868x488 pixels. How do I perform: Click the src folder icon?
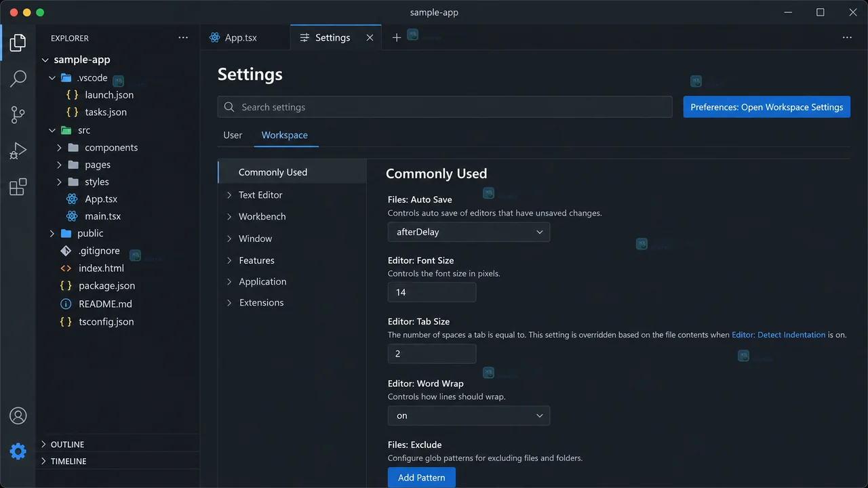66,130
